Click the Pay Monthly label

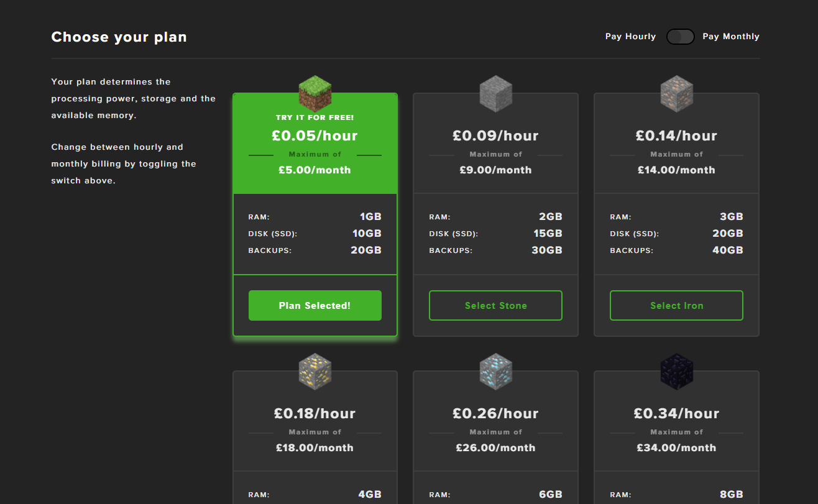click(731, 37)
